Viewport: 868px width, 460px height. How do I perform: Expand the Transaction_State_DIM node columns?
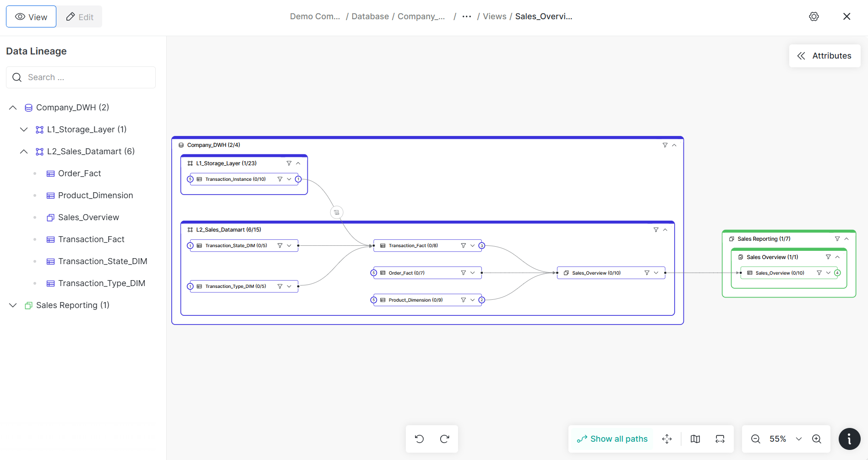pyautogui.click(x=289, y=246)
